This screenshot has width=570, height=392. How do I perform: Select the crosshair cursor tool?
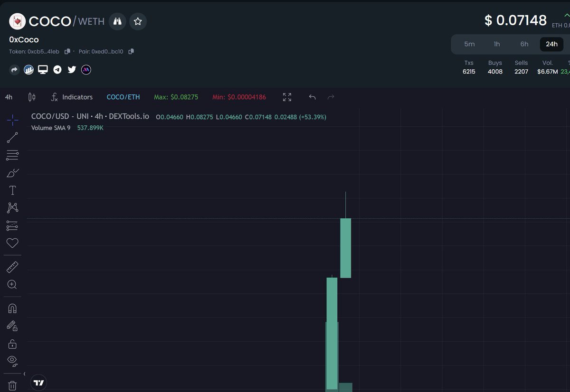point(12,120)
